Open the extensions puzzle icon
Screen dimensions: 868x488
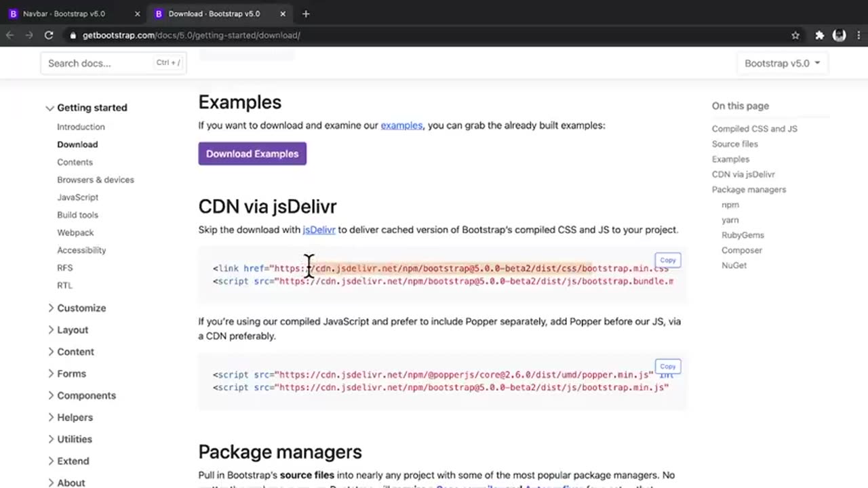[819, 35]
